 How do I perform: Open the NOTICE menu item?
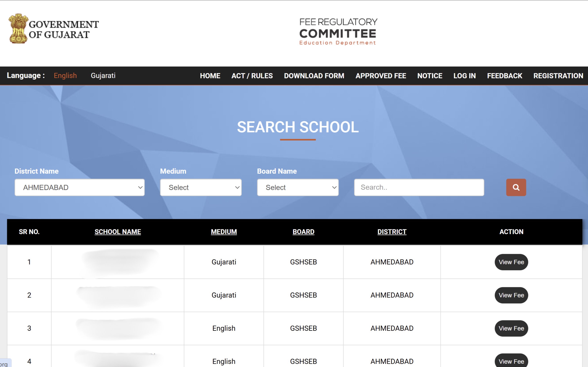tap(430, 76)
